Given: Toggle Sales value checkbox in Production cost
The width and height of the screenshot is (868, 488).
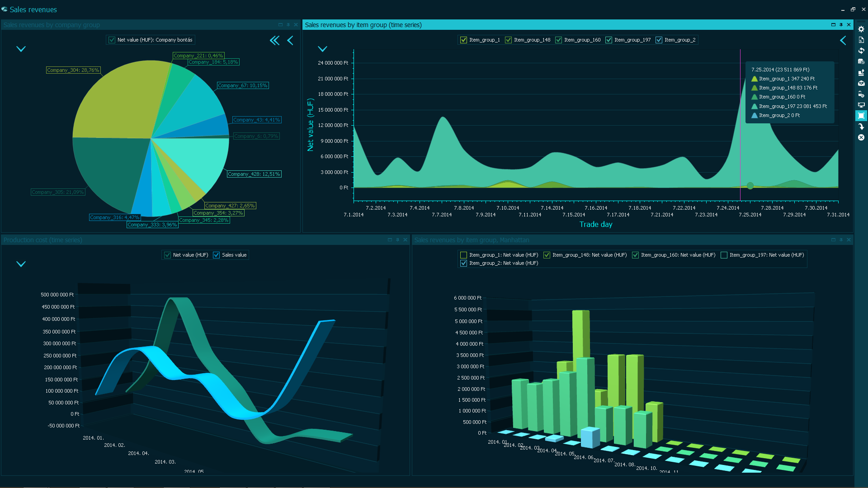Looking at the screenshot, I should (x=216, y=255).
